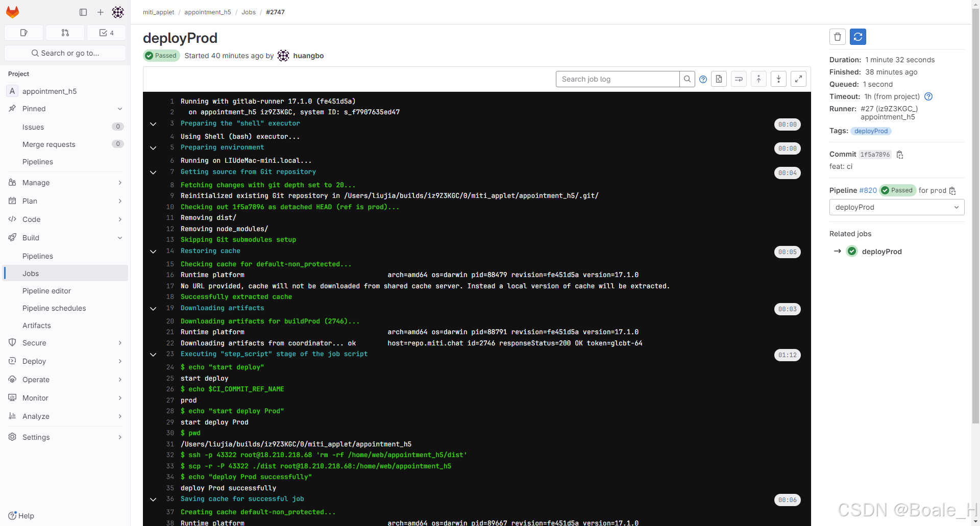This screenshot has width=980, height=526.
Task: Toggle log line wrapping icon
Action: click(x=739, y=79)
